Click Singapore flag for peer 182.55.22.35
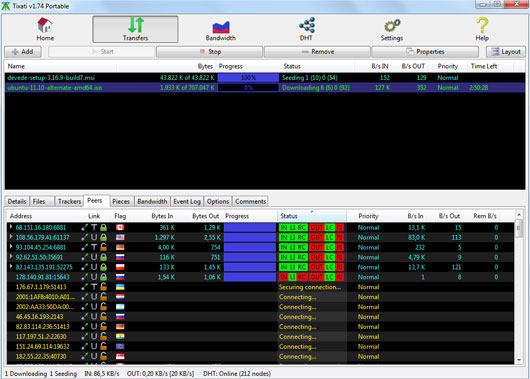The width and height of the screenshot is (530, 379). point(120,356)
